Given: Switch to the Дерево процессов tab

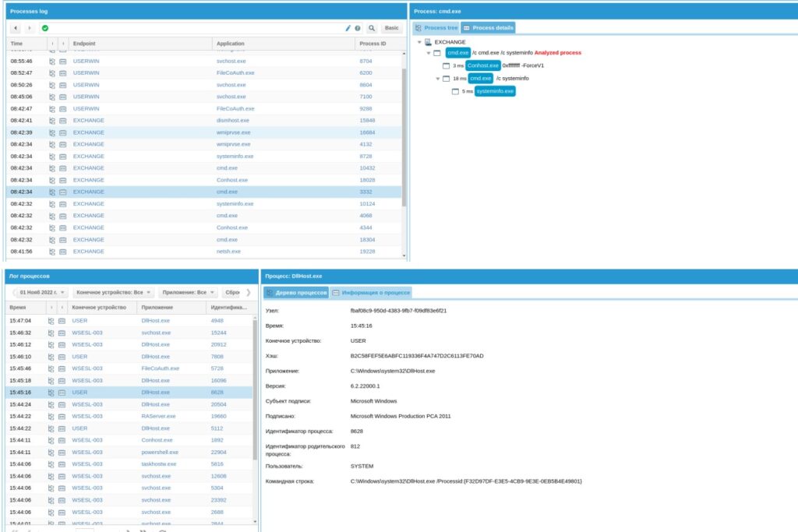Looking at the screenshot, I should 296,293.
